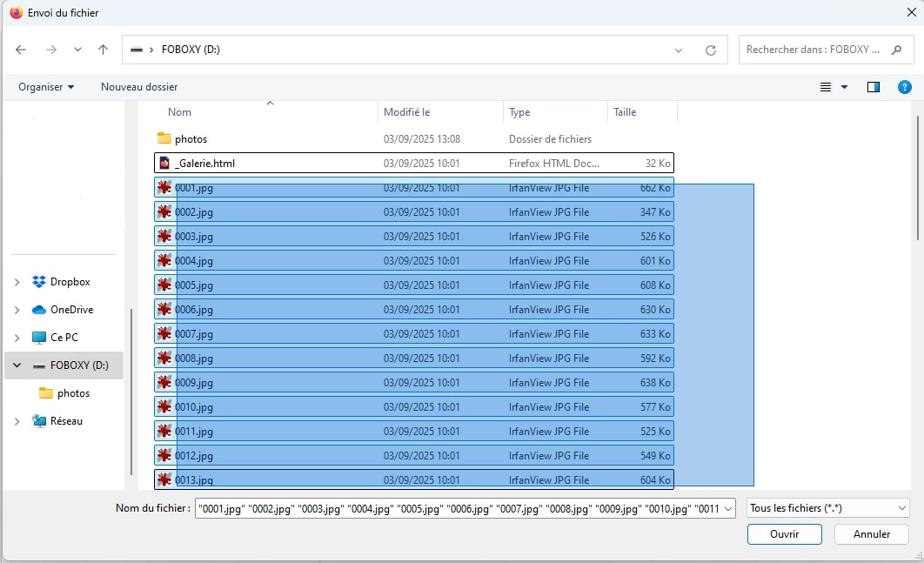Screen dimensions: 924x563
Task: Toggle the preview pane icon
Action: [x=874, y=87]
